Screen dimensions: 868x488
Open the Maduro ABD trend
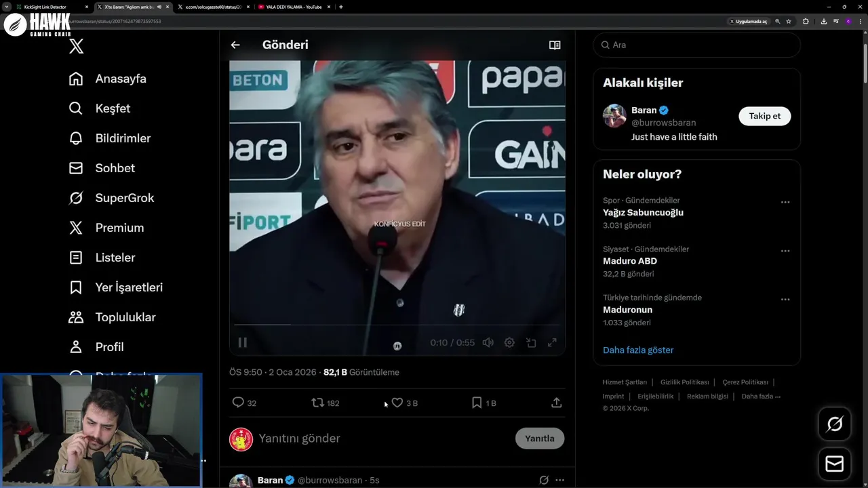(630, 261)
